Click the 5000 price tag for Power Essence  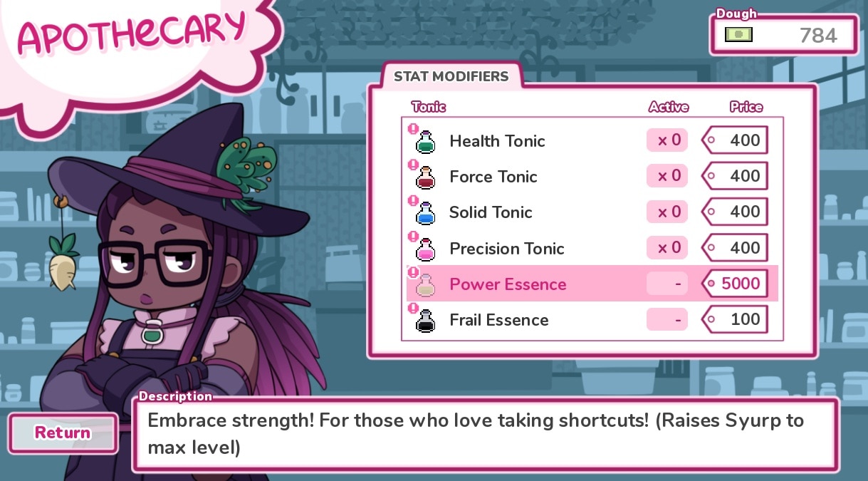(735, 284)
